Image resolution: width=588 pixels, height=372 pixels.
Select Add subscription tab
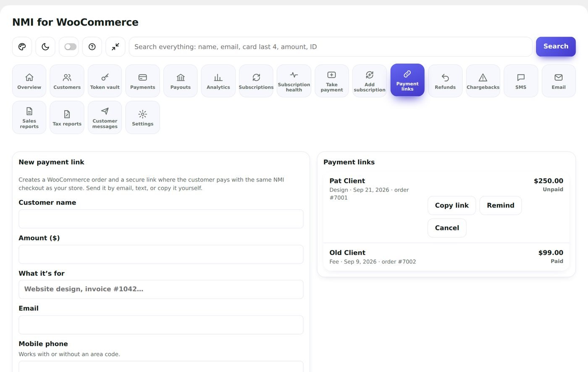click(x=370, y=81)
